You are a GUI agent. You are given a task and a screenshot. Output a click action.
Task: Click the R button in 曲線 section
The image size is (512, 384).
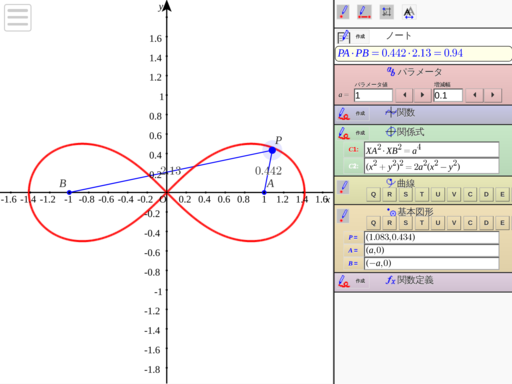[x=389, y=194]
